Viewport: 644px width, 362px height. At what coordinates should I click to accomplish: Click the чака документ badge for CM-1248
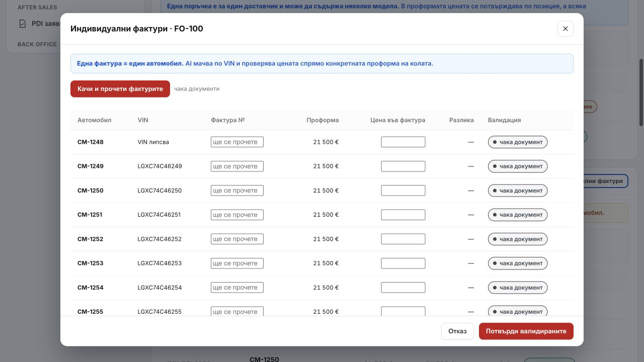click(518, 142)
